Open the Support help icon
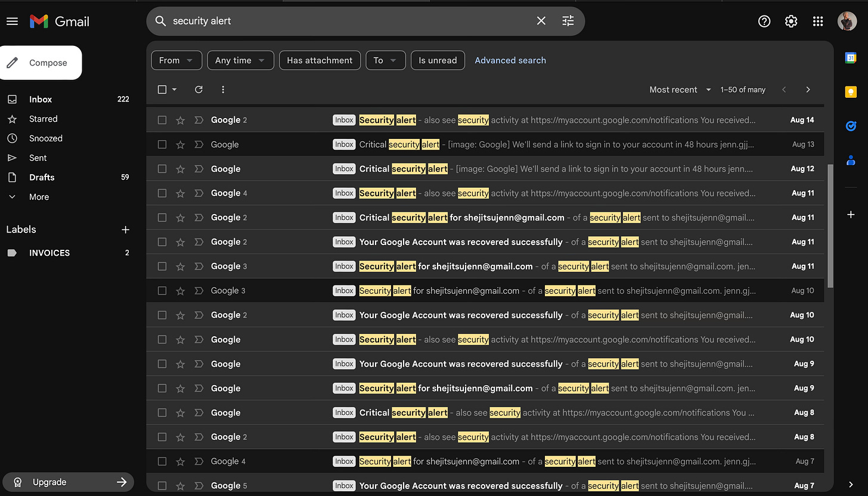 pyautogui.click(x=764, y=21)
